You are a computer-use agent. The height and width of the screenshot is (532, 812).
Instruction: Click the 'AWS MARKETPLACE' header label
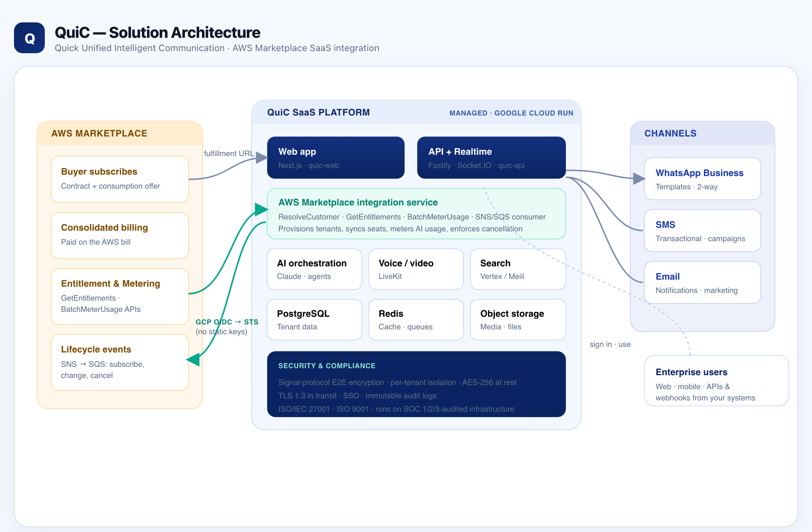(x=99, y=133)
